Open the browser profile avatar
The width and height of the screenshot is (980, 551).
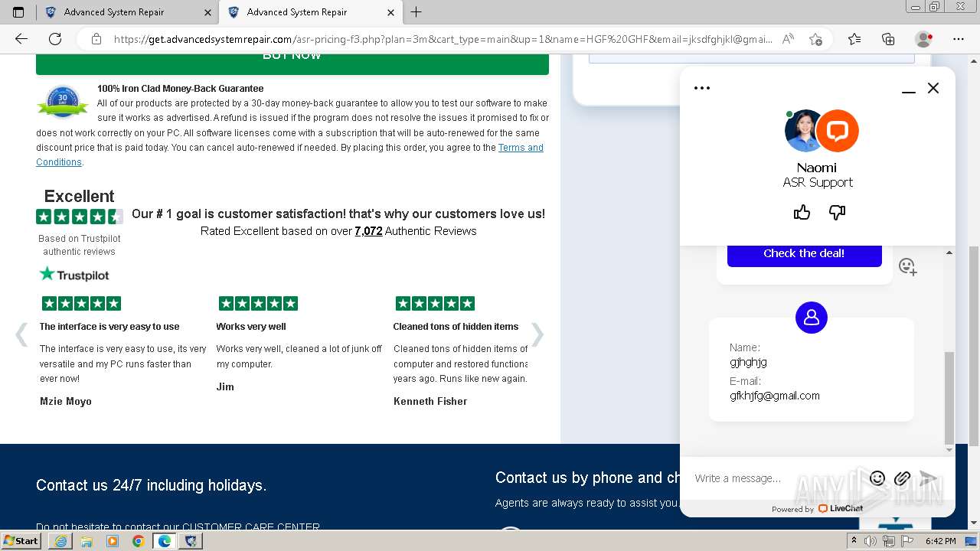tap(924, 39)
